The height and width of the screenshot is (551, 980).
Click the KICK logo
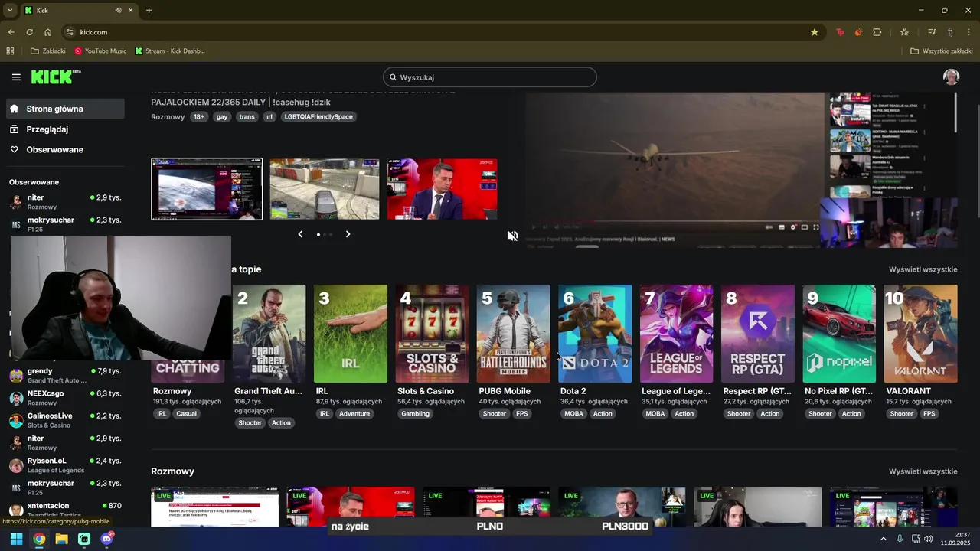tap(56, 77)
